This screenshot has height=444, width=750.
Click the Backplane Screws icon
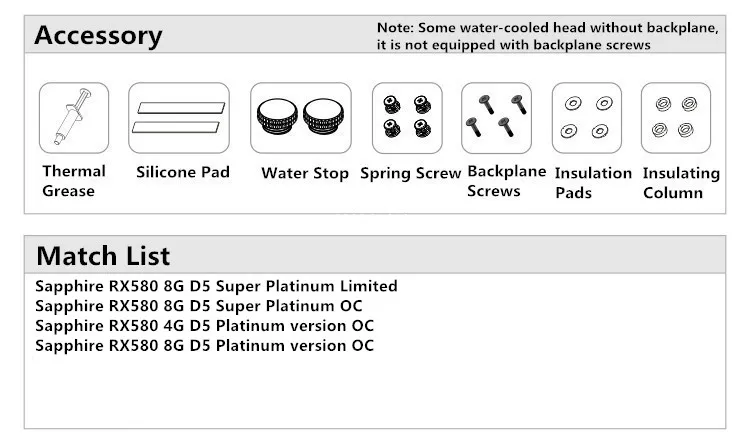[496, 118]
